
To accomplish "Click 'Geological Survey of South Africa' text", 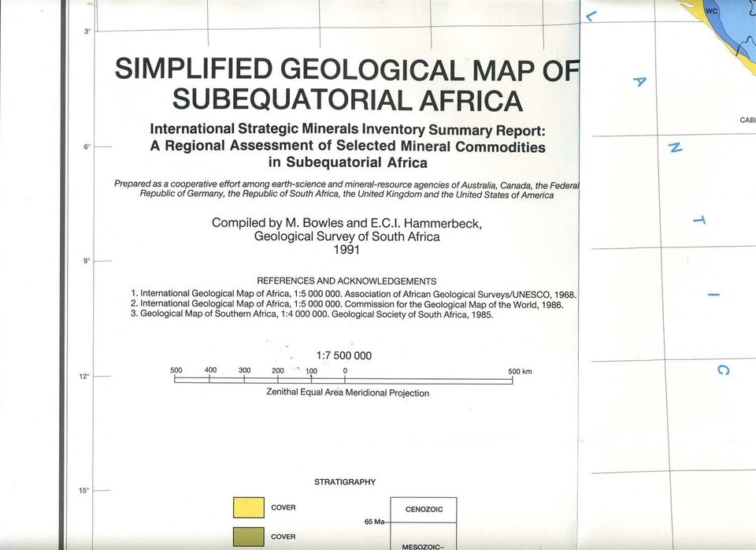I will coord(346,236).
